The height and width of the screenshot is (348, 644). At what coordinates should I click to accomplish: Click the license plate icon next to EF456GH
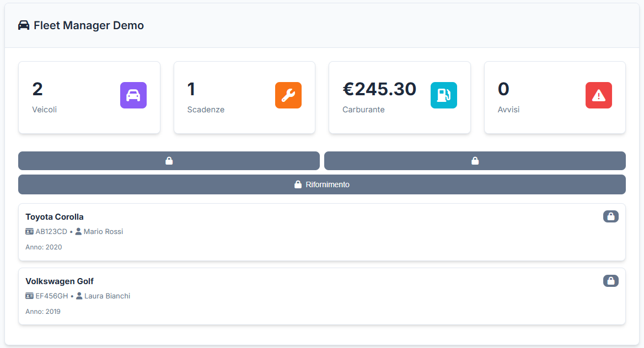pyautogui.click(x=30, y=296)
